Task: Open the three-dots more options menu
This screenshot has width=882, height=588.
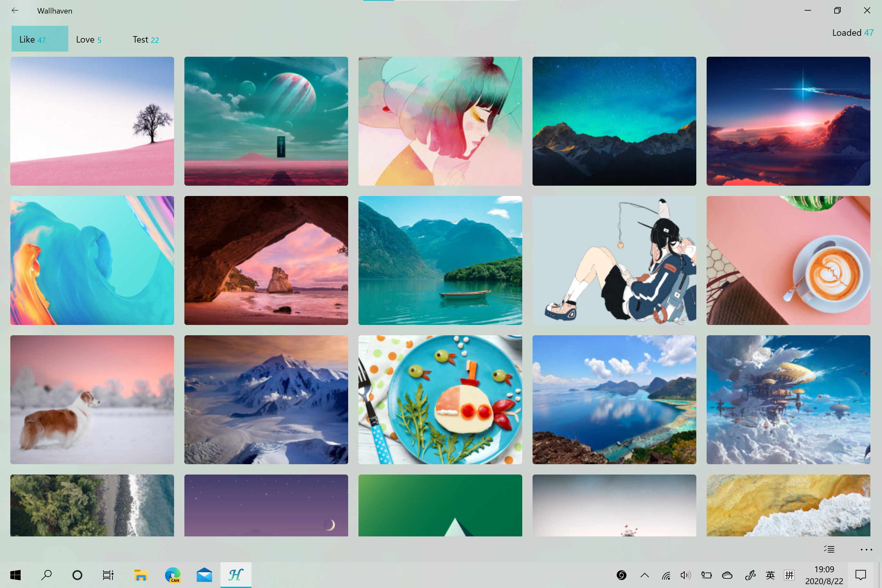Action: click(x=866, y=549)
